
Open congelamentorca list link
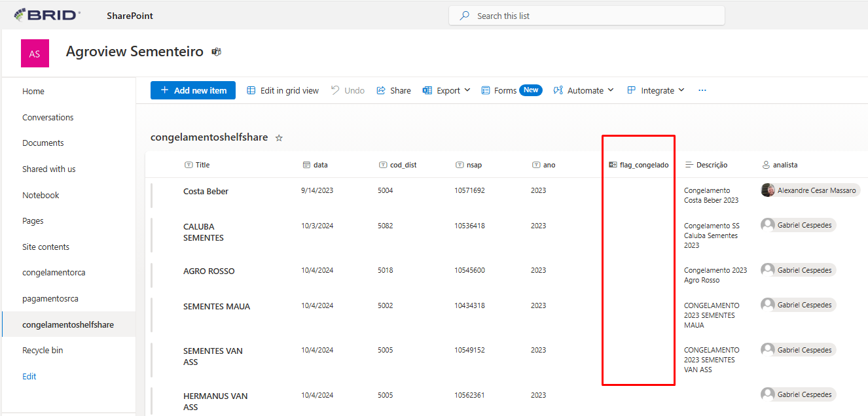tap(54, 273)
